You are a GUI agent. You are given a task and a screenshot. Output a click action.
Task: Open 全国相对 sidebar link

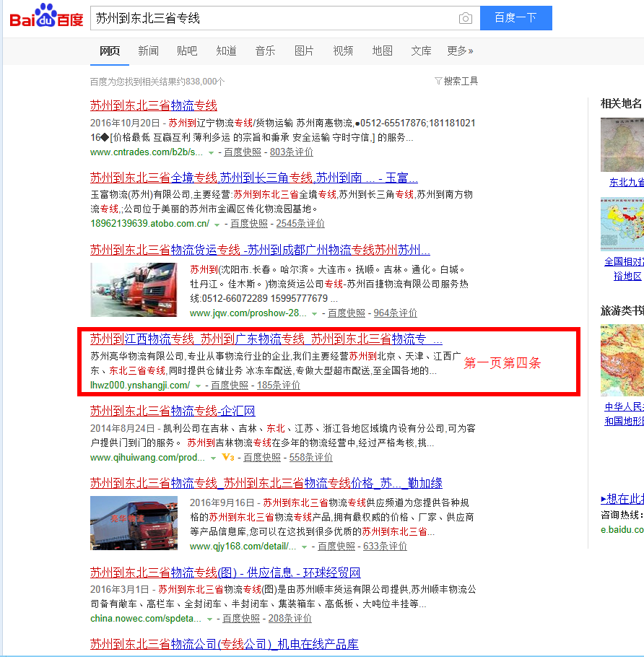coord(624,269)
